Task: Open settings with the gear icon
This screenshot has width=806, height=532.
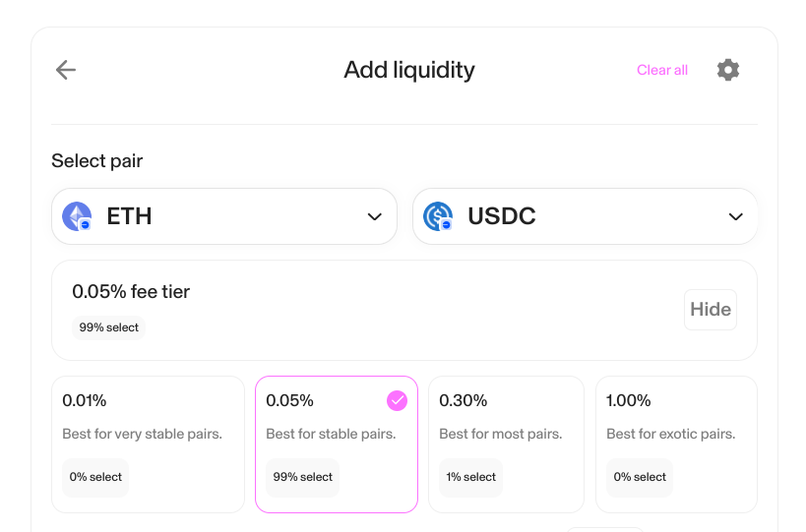Action: [728, 70]
